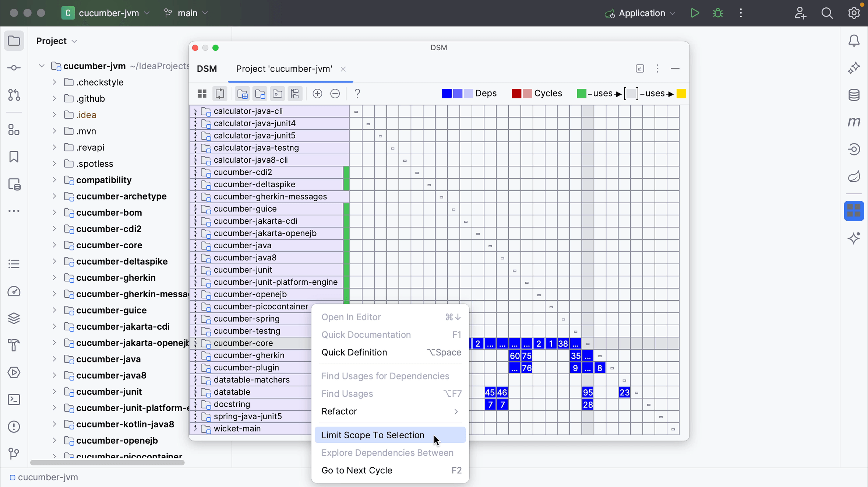Open the Bookmarks tool window
The height and width of the screenshot is (487, 868).
click(14, 157)
